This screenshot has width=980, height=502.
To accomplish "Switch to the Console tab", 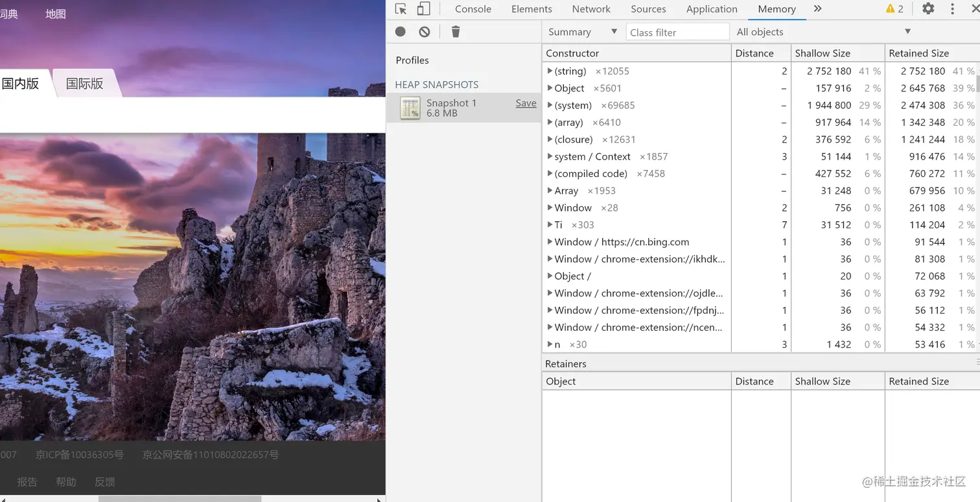I will tap(473, 9).
